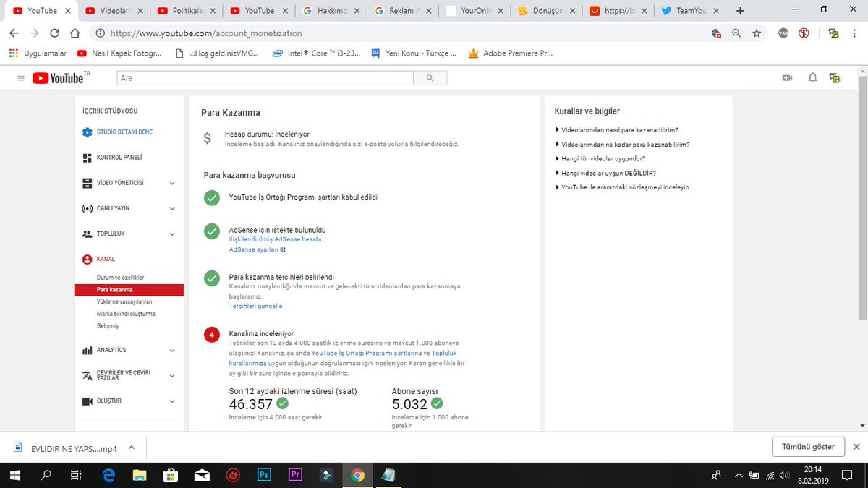This screenshot has height=488, width=868.
Task: Select Durum ve özellikler under Kanal
Action: coord(120,278)
